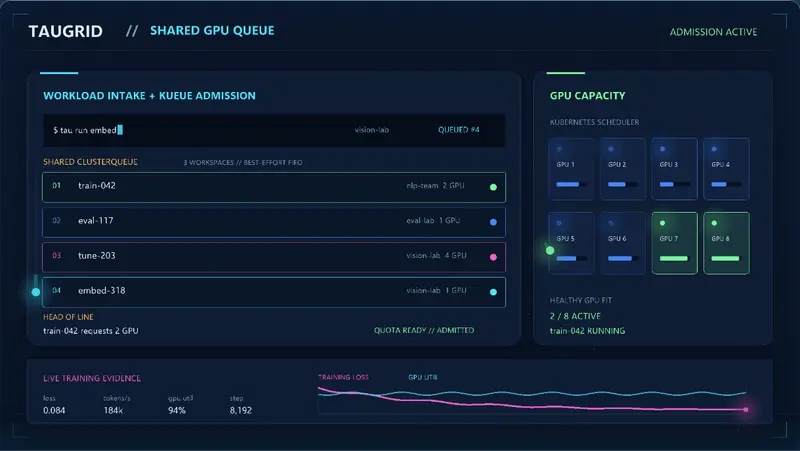Click the blue status dot on eval-117

(x=493, y=222)
